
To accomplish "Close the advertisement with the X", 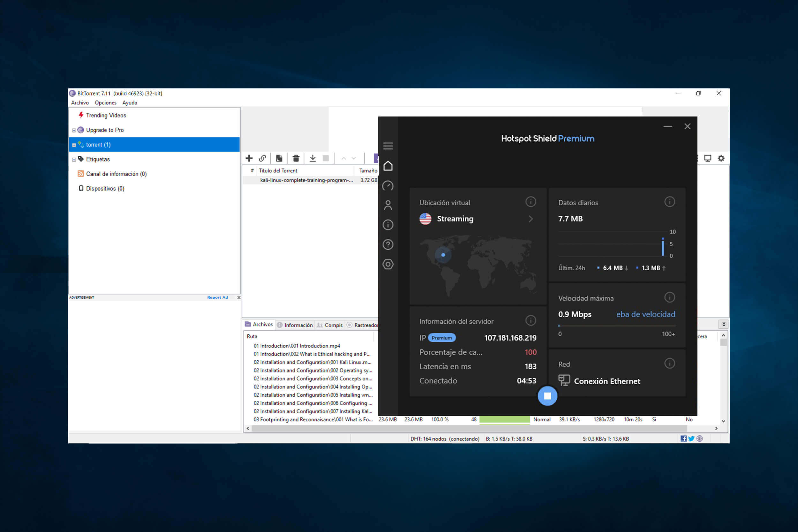I will [x=239, y=297].
